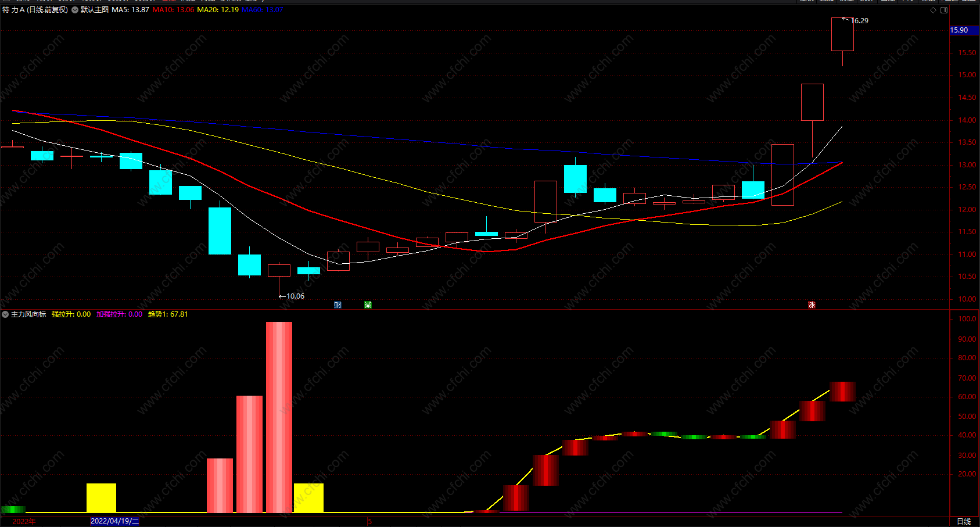Click the 特力A (日线.前复权) stock title
This screenshot has height=527, width=980.
(35, 10)
